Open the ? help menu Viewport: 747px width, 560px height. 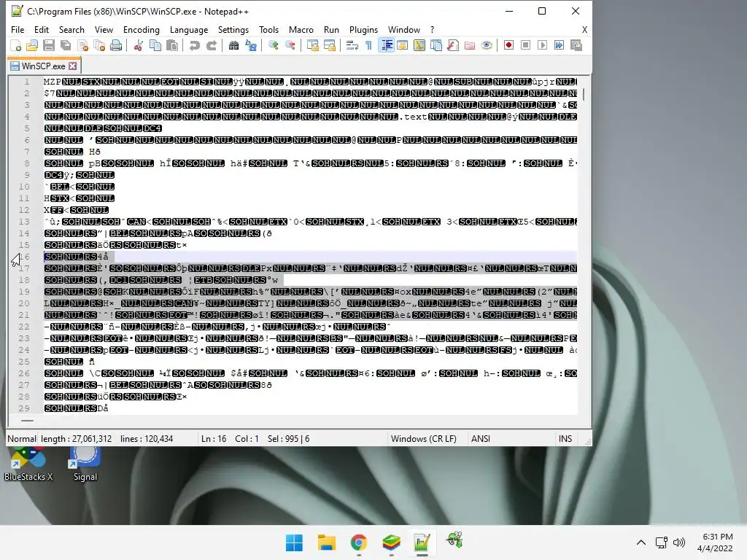click(432, 29)
